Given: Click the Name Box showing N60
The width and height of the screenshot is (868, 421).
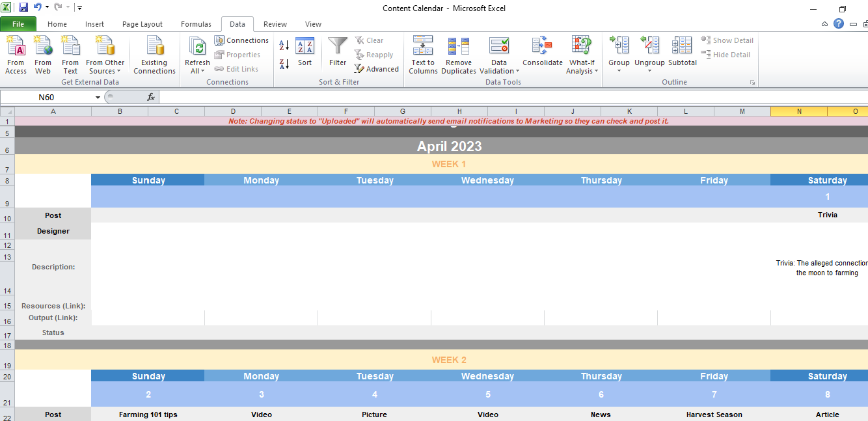Looking at the screenshot, I should 47,97.
